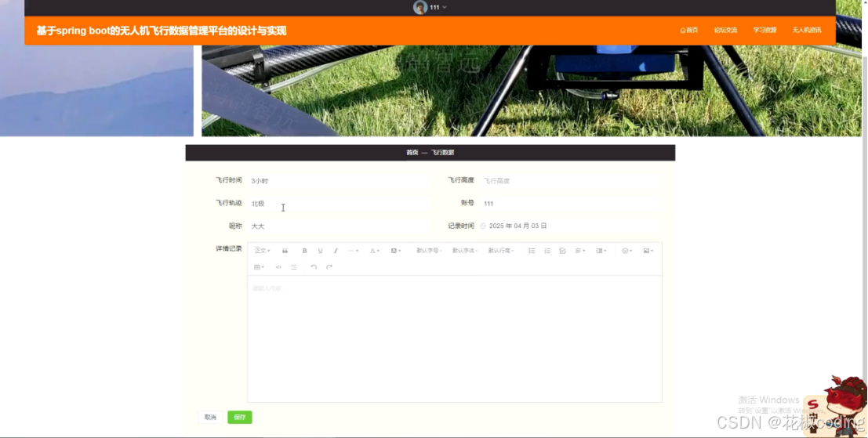This screenshot has width=868, height=438.
Task: Insert a code block via the </> icon
Action: [278, 267]
